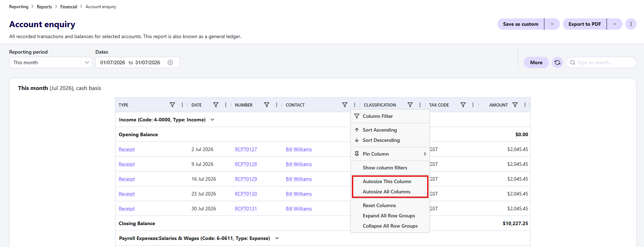Choose Autosize All Columns
Screen dimensions: 644x247
[x=390, y=192]
